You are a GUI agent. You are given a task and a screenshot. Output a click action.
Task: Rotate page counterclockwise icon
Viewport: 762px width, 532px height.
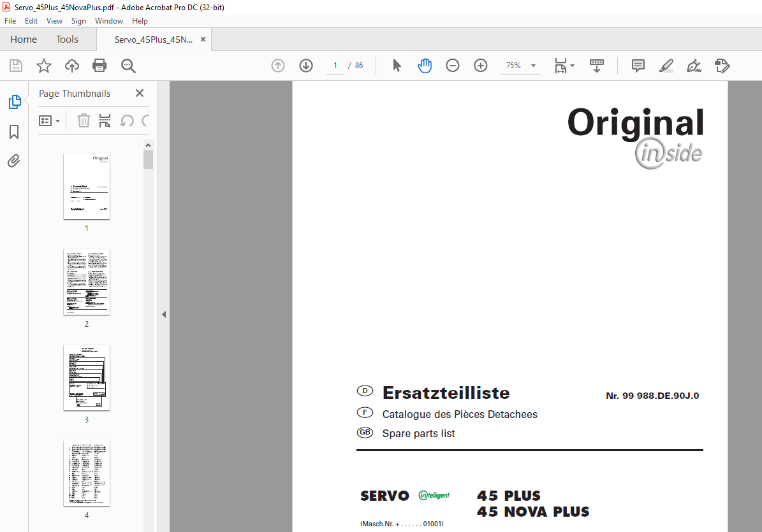click(x=127, y=120)
